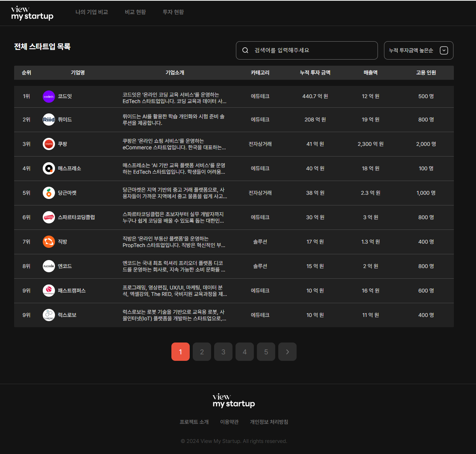The image size is (476, 454).
Task: Click the 440.7 억 원 investment value
Action: 315,97
